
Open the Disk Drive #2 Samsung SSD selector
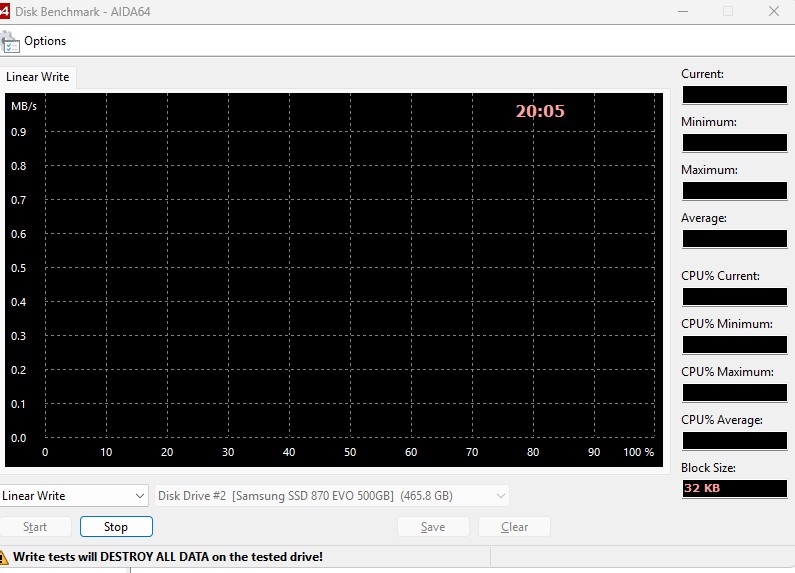click(x=332, y=496)
